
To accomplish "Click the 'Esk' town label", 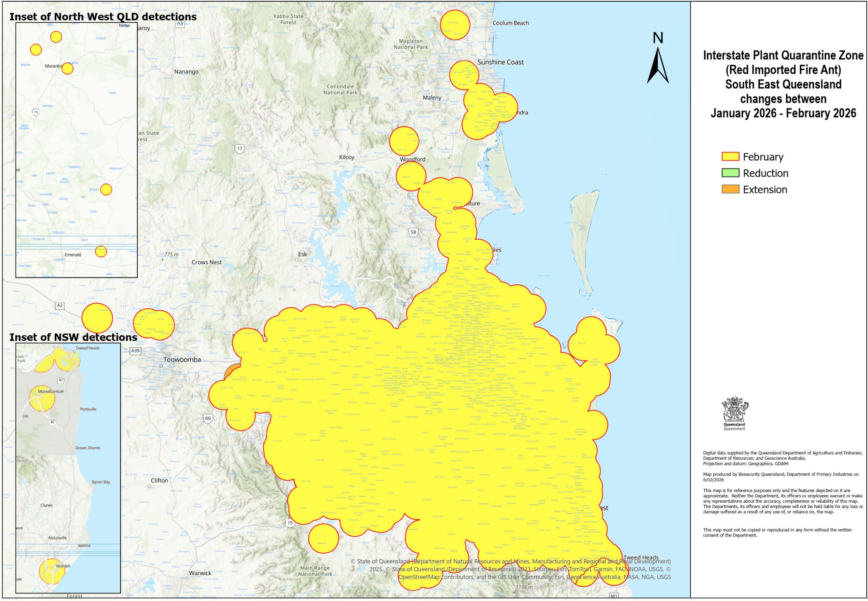I will 302,255.
